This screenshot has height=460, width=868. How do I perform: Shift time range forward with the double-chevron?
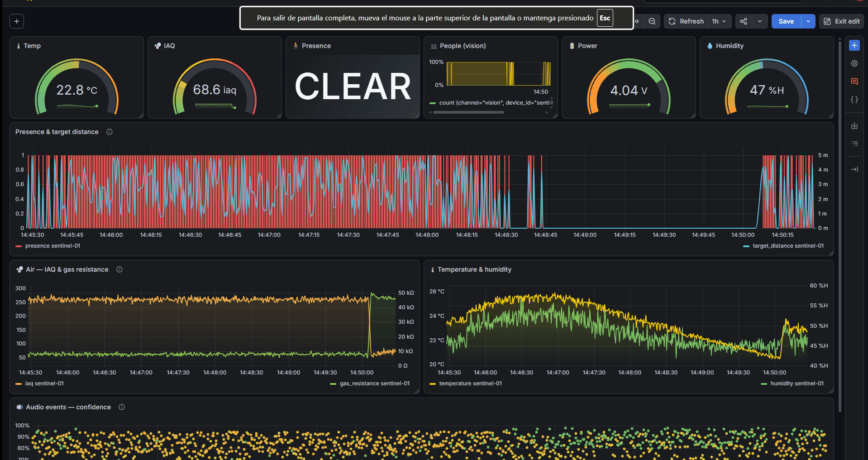click(637, 21)
